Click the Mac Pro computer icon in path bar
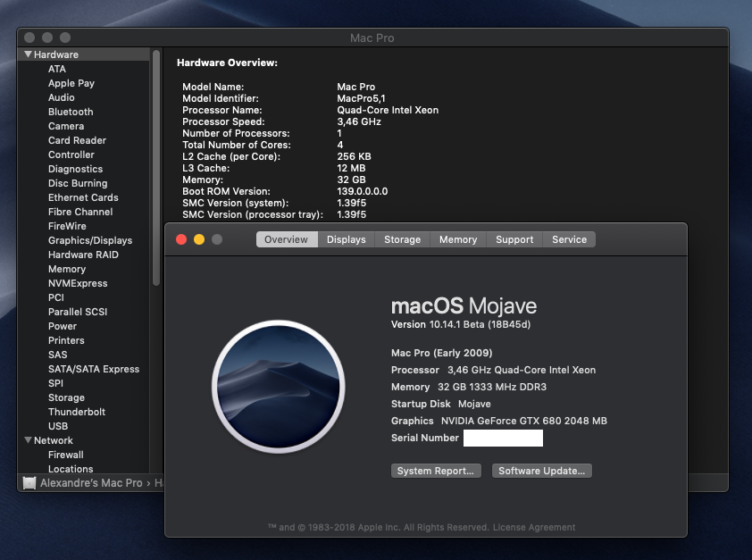The width and height of the screenshot is (752, 560). point(29,483)
